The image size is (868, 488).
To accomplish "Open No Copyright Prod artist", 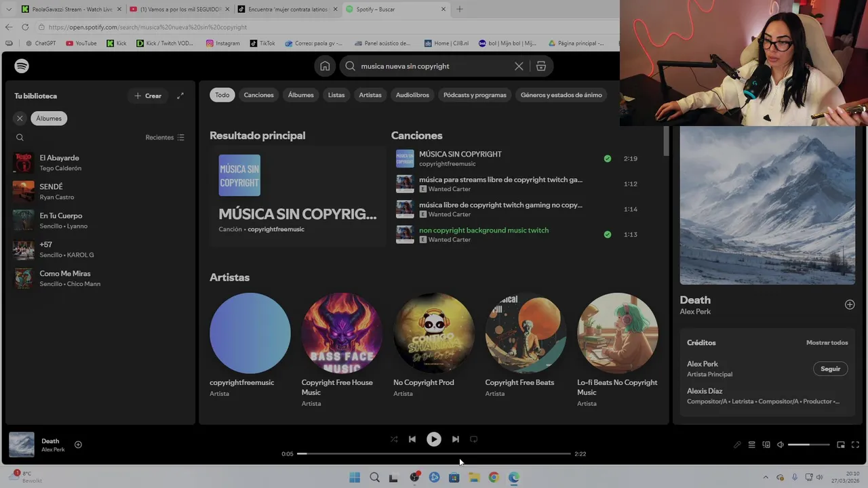I will point(433,333).
